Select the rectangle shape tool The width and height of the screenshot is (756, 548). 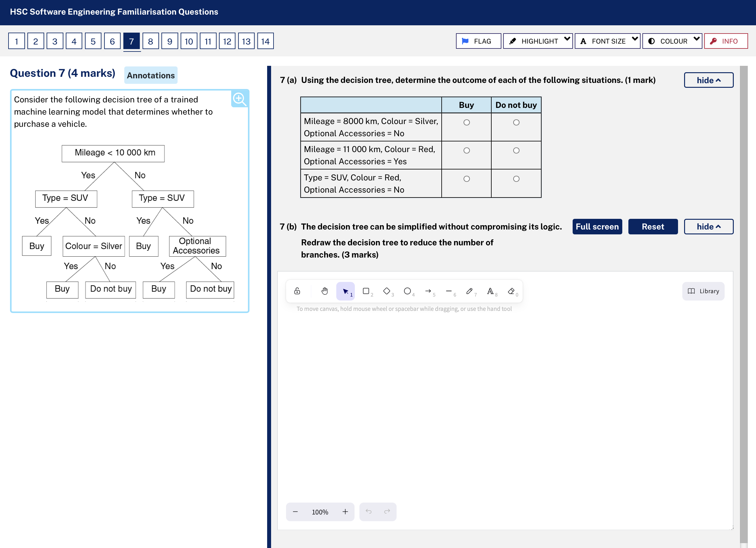click(x=366, y=291)
